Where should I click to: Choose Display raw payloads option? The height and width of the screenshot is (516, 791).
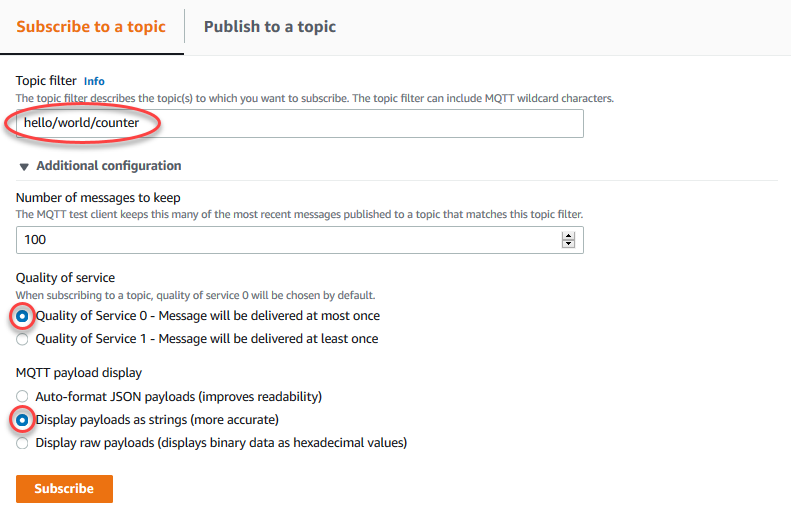(x=23, y=442)
